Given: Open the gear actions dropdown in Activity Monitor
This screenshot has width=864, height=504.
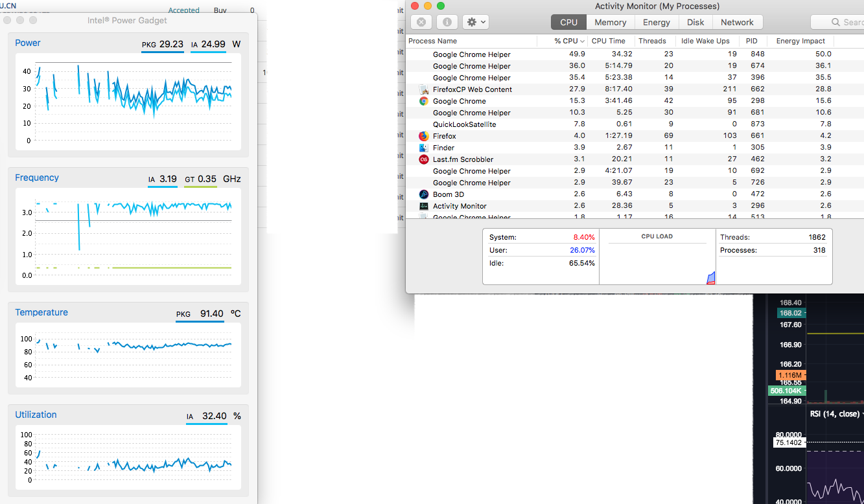Looking at the screenshot, I should (475, 22).
